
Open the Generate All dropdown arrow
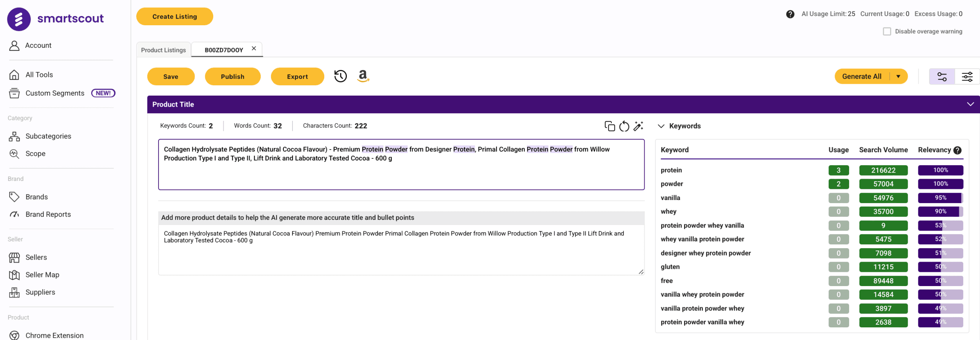tap(898, 76)
